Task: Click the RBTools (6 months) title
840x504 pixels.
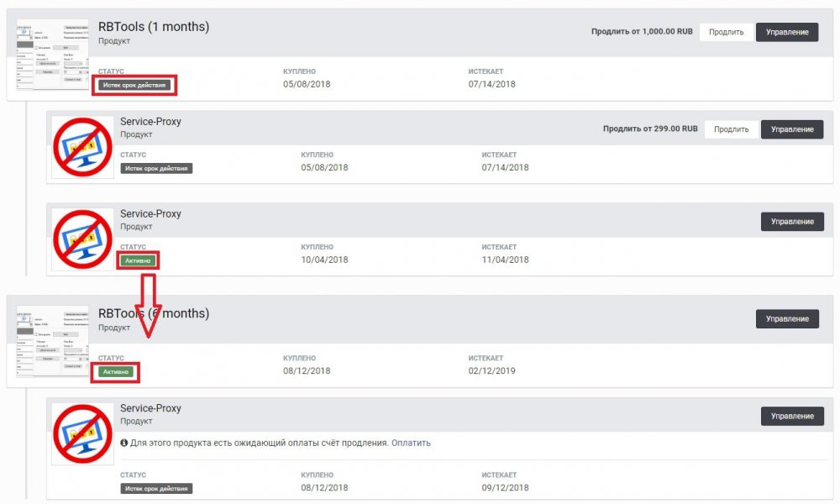Action: [154, 313]
